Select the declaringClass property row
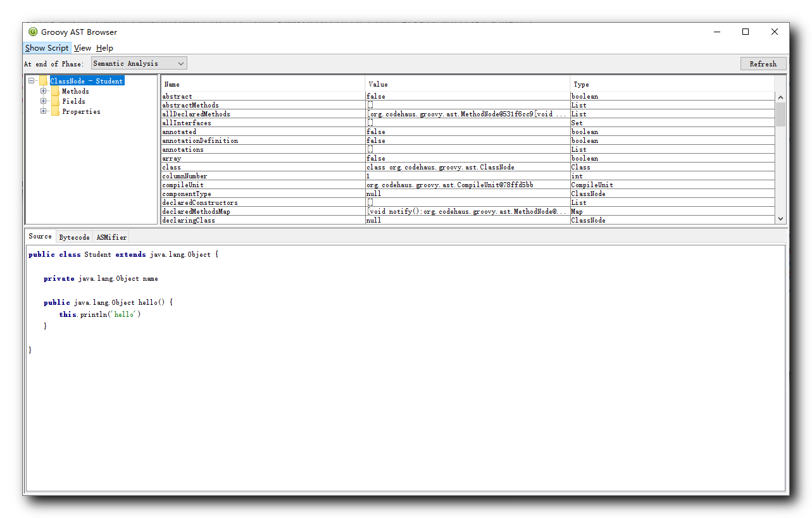Screen dimensions: 812x518 468,220
